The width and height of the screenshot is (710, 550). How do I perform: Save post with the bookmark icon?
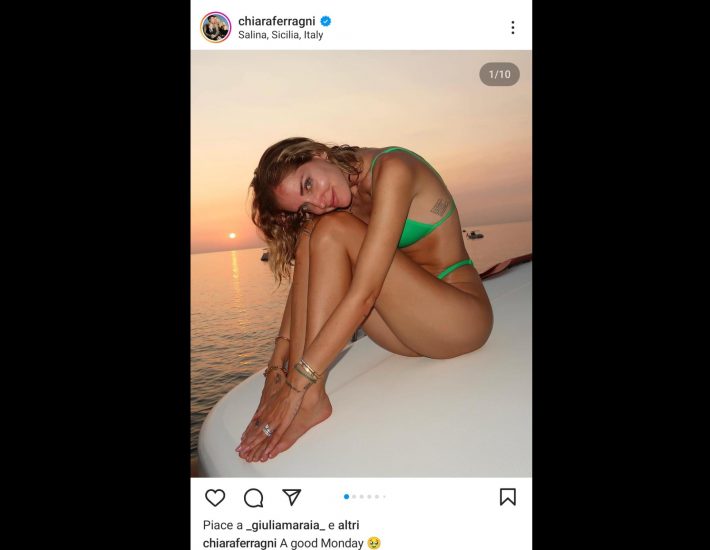(x=508, y=497)
